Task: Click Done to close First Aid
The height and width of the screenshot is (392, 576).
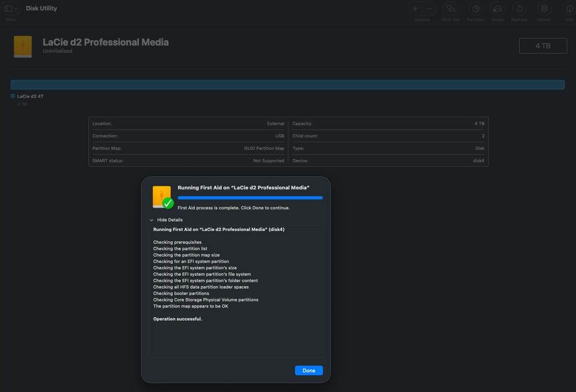Action: (308, 370)
